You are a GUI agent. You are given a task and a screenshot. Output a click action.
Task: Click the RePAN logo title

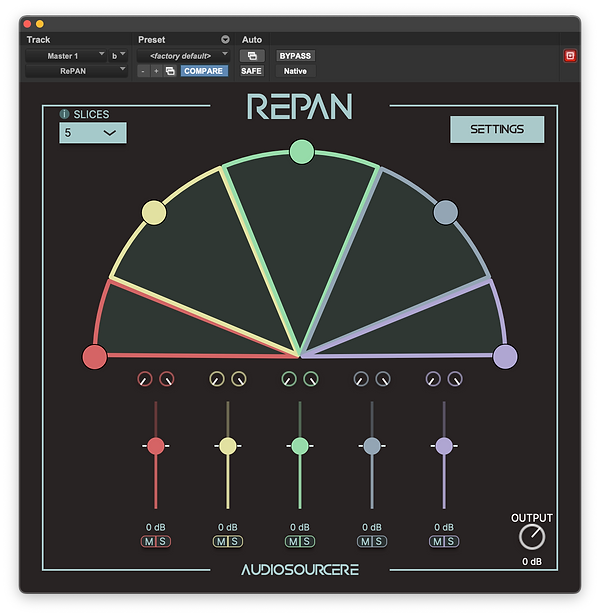tap(300, 106)
